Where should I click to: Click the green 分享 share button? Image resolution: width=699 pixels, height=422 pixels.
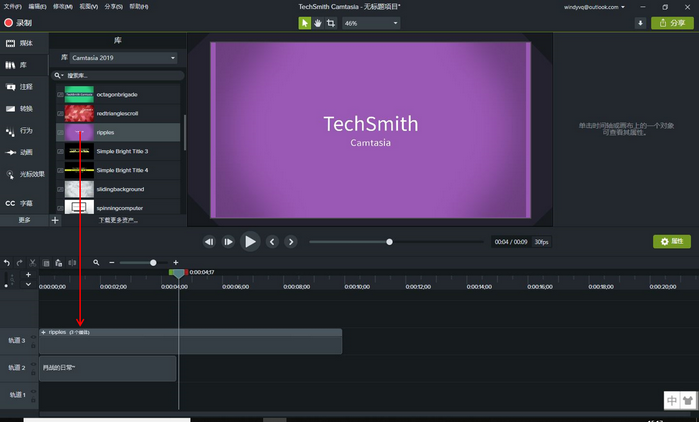click(672, 23)
